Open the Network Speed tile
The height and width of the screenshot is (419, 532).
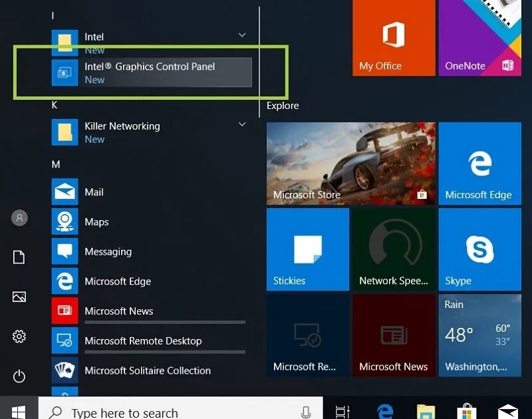pos(394,249)
